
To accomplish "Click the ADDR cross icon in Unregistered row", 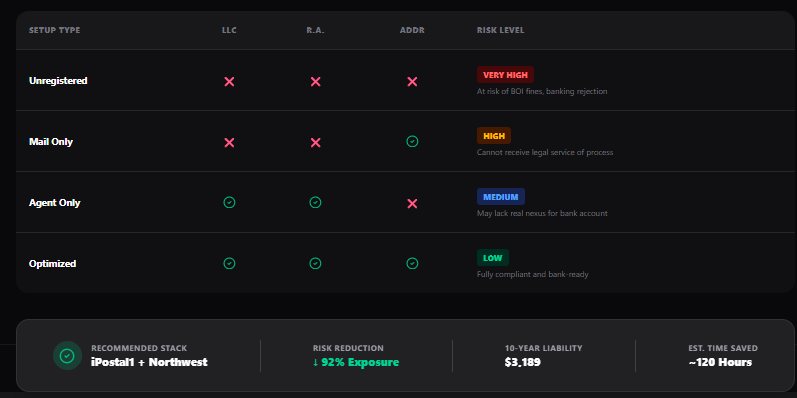I will pos(412,81).
